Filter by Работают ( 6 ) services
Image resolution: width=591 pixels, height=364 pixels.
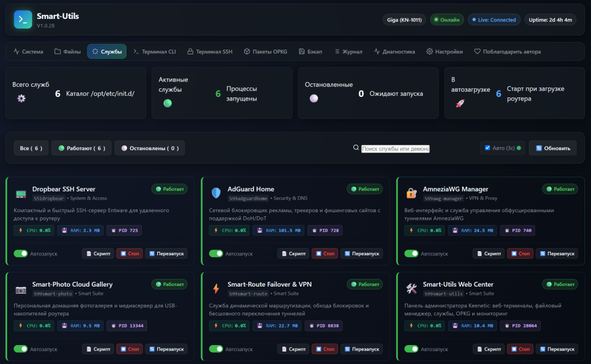point(82,148)
